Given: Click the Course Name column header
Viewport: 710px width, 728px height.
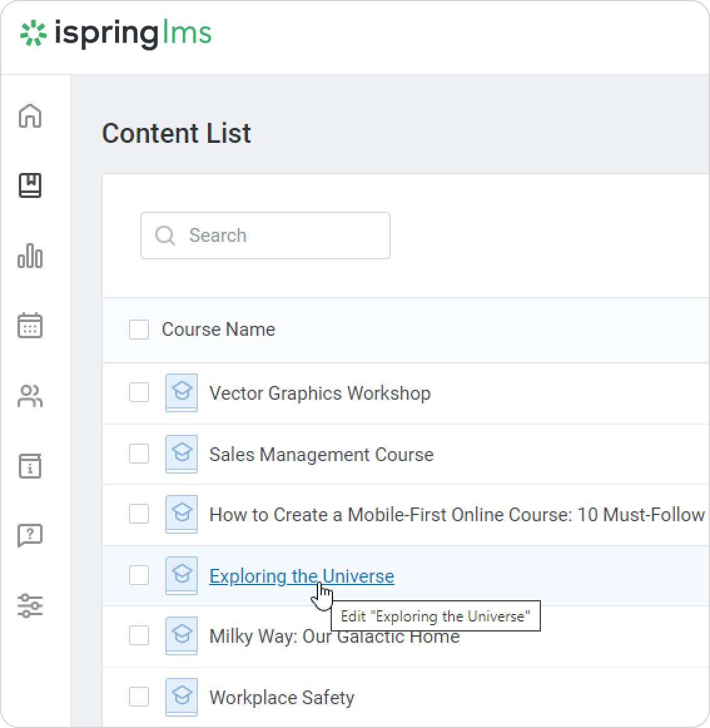Looking at the screenshot, I should pos(218,330).
